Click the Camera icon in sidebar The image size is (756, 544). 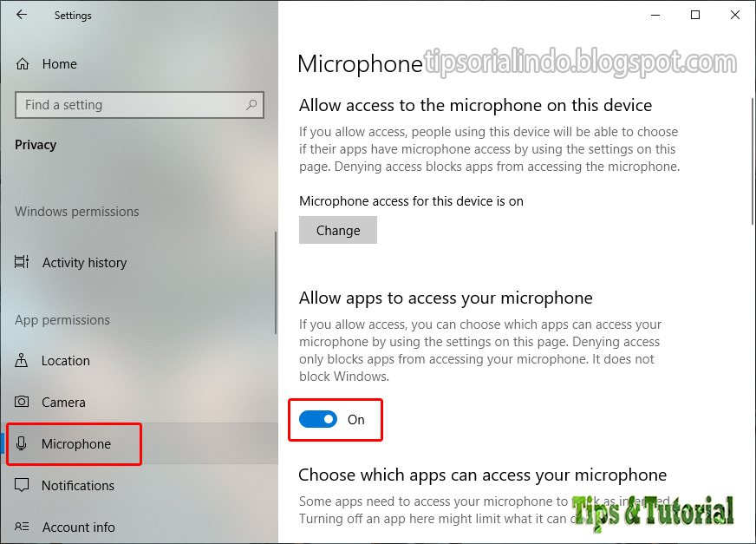pos(22,402)
